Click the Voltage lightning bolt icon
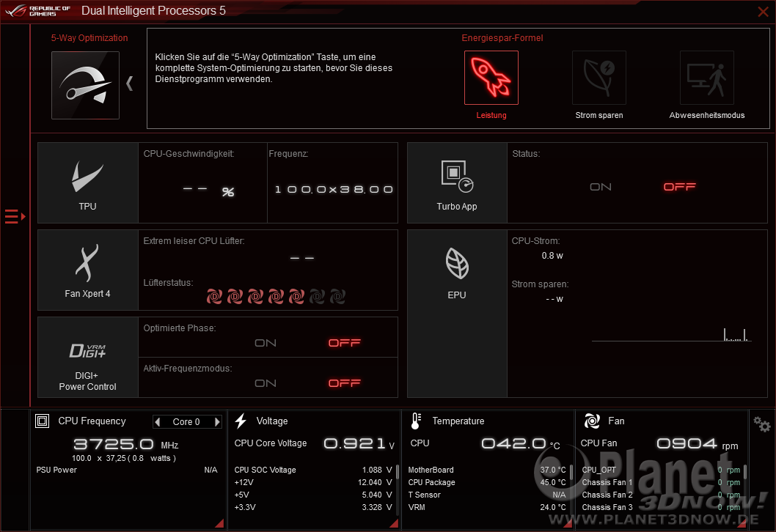The image size is (776, 532). (241, 421)
